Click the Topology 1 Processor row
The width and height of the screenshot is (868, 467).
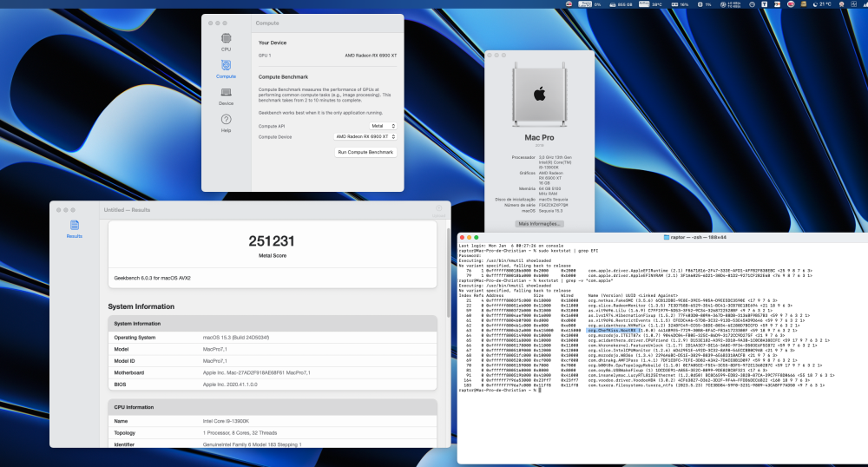(273, 432)
